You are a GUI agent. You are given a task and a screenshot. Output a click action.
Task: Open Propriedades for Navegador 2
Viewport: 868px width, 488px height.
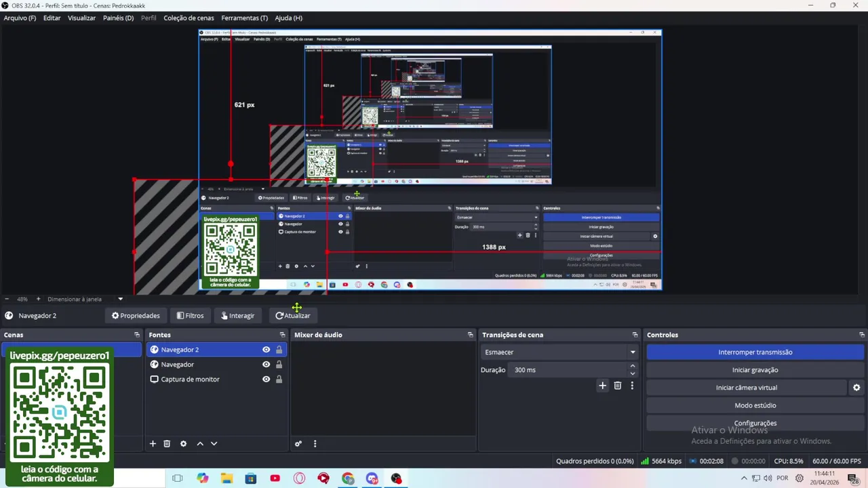click(136, 316)
